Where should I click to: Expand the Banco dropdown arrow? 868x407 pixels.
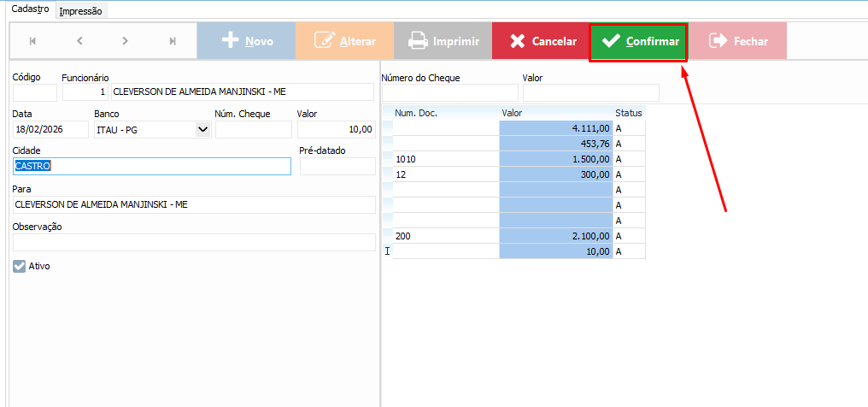[x=202, y=130]
